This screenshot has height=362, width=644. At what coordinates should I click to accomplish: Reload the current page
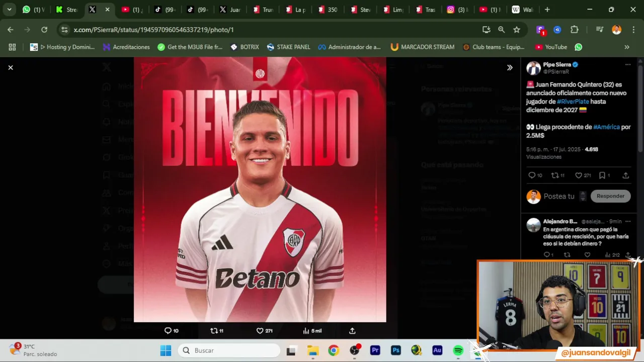pyautogui.click(x=44, y=30)
